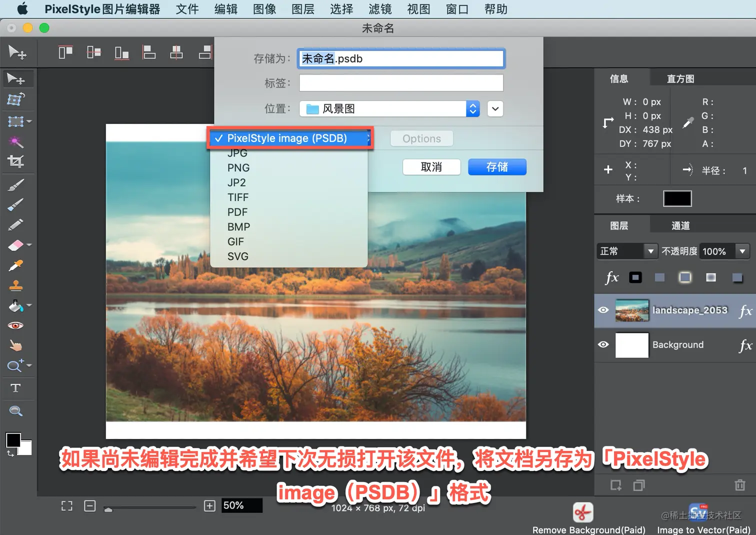Click the Align Horizontal Centers icon
The width and height of the screenshot is (756, 535).
(176, 52)
